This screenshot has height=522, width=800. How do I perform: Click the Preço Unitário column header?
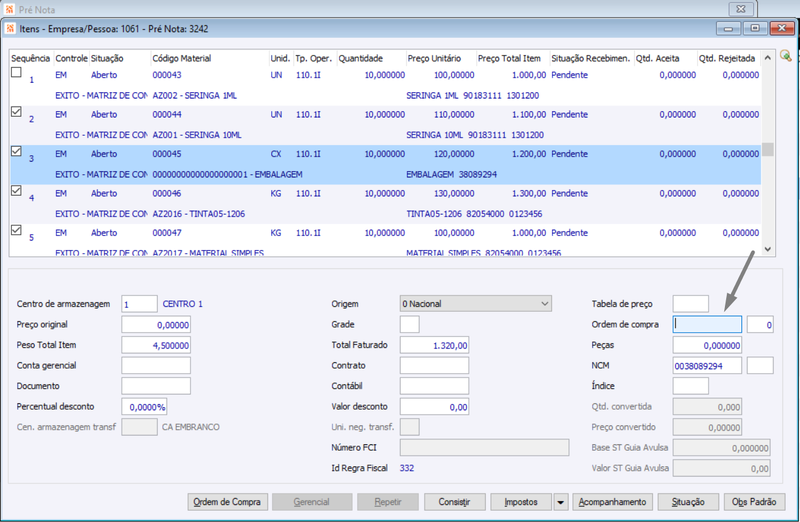pos(434,58)
